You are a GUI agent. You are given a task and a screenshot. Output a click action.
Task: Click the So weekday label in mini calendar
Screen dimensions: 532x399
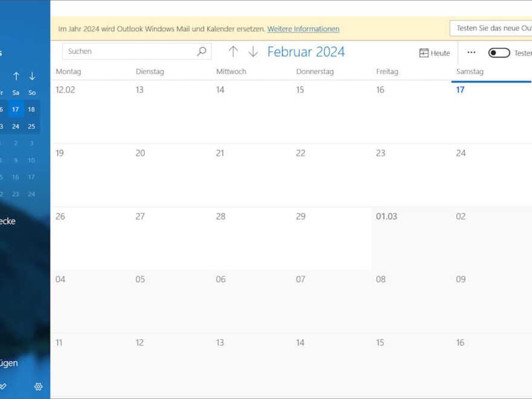pos(32,92)
